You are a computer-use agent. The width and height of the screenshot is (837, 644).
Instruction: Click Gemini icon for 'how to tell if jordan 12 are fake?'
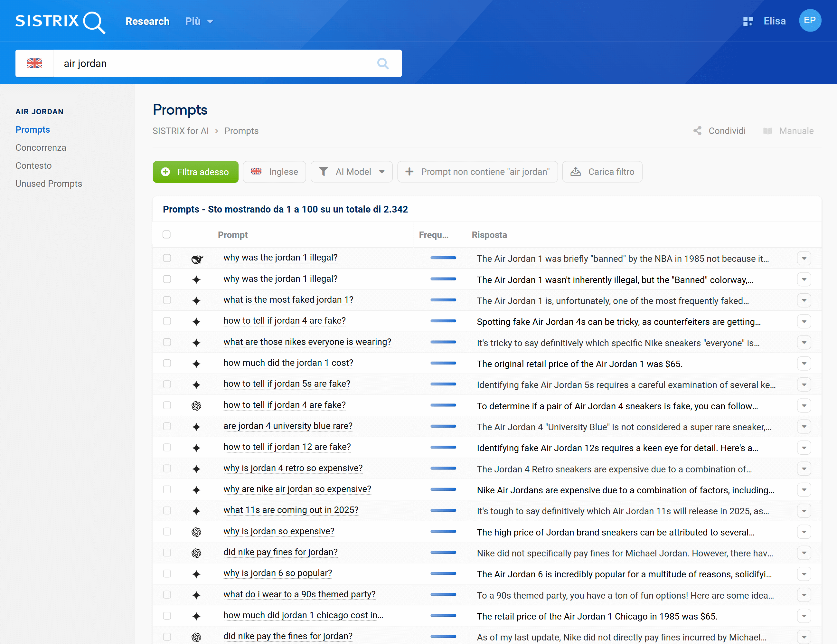tap(196, 448)
